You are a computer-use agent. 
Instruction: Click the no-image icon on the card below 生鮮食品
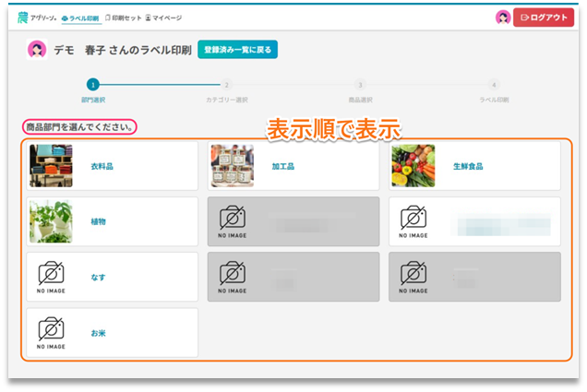click(x=413, y=220)
